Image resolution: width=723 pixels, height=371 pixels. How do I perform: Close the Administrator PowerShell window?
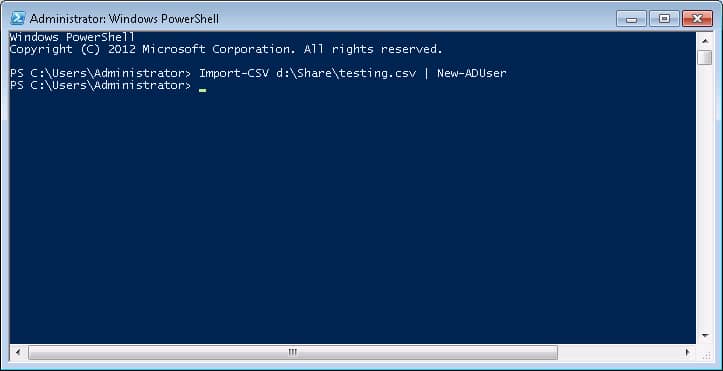(x=697, y=19)
